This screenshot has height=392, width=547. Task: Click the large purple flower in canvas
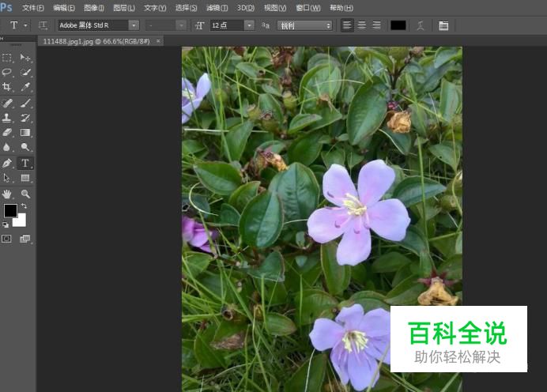[x=358, y=211]
